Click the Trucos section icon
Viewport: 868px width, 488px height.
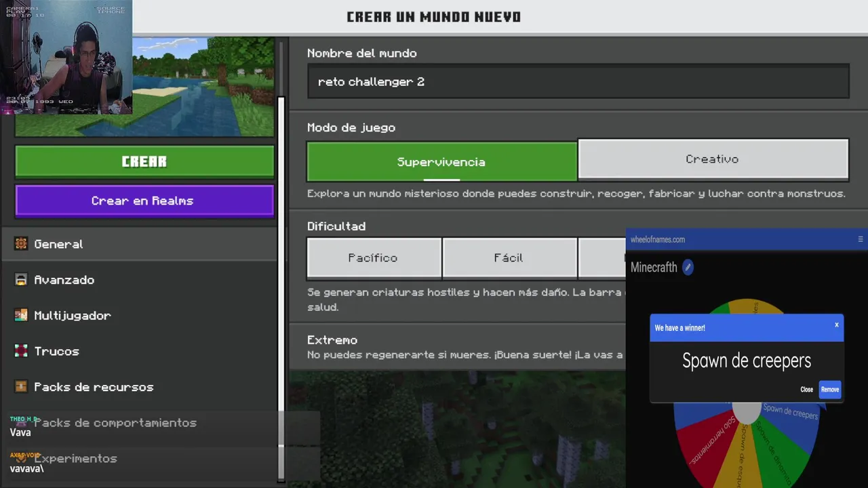[21, 351]
